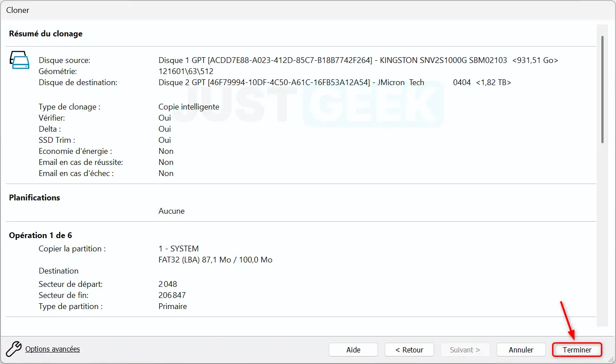This screenshot has width=616, height=364.
Task: Select the Résumé du clonage heading
Action: (46, 34)
